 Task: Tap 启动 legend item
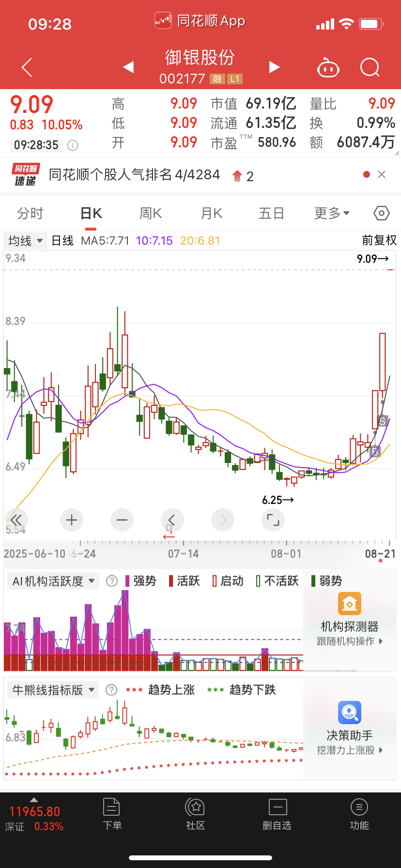(x=228, y=581)
